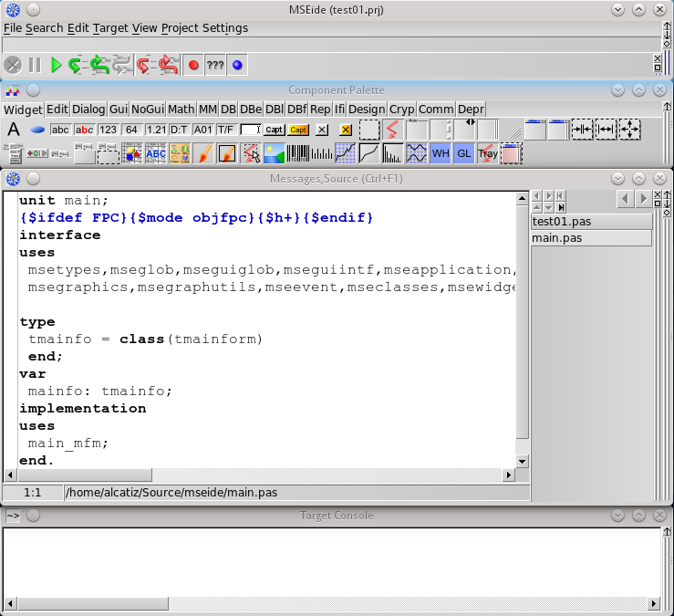The image size is (674, 616).
Task: Select the 'Tray' icon component
Action: click(x=488, y=153)
